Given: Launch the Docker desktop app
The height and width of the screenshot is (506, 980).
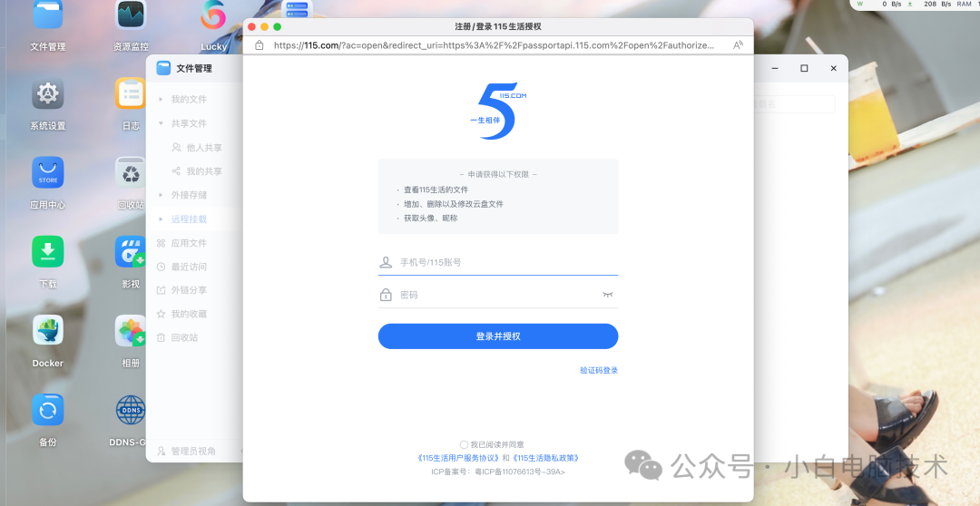Looking at the screenshot, I should [x=48, y=330].
